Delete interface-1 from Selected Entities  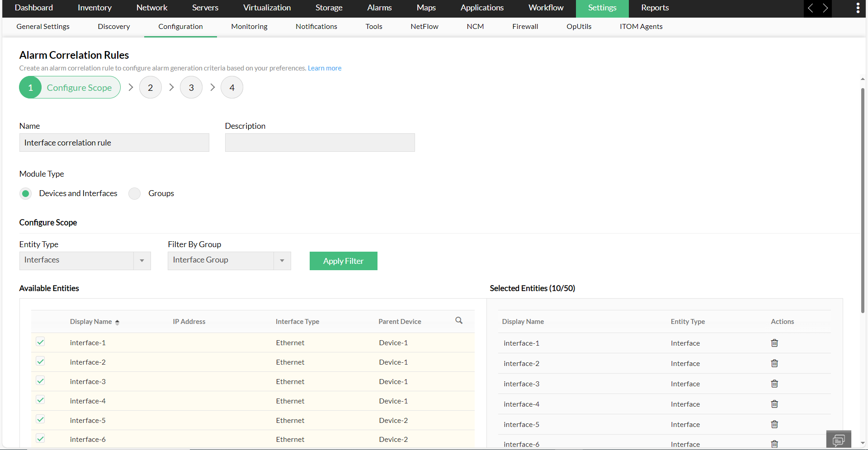(x=774, y=343)
